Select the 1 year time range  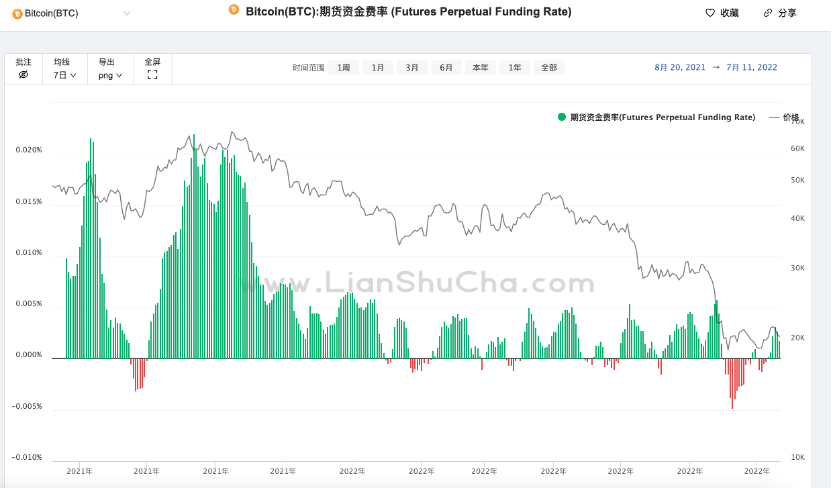pos(514,68)
